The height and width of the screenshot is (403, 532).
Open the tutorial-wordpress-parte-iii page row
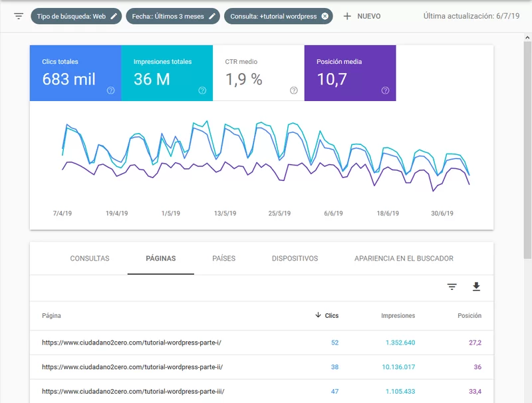click(x=261, y=391)
